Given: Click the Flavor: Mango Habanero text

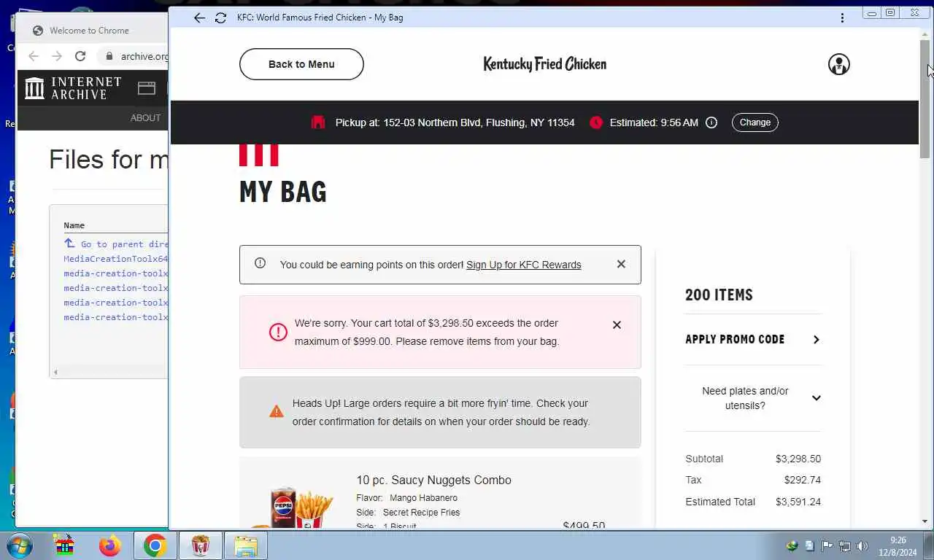Looking at the screenshot, I should pyautogui.click(x=406, y=498).
